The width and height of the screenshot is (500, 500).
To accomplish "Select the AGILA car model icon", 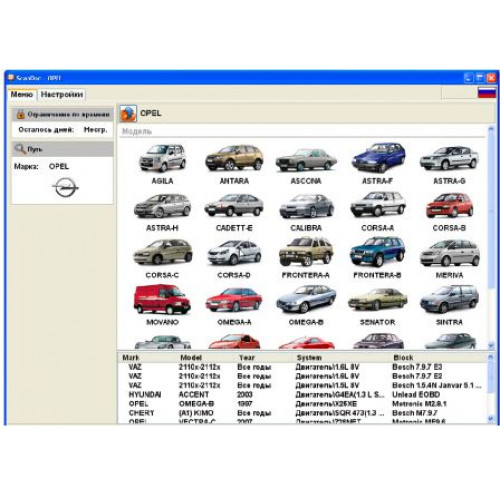I will (162, 158).
